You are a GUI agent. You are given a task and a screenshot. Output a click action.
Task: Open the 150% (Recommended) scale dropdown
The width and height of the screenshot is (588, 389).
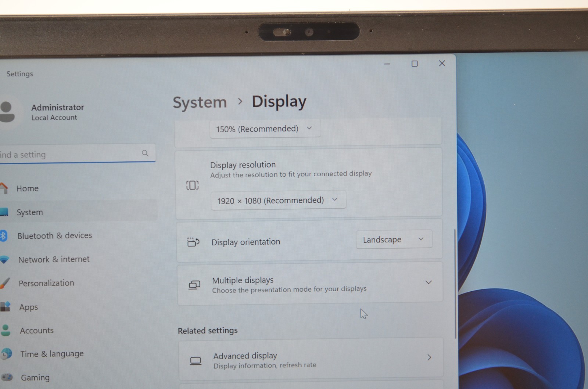point(265,129)
